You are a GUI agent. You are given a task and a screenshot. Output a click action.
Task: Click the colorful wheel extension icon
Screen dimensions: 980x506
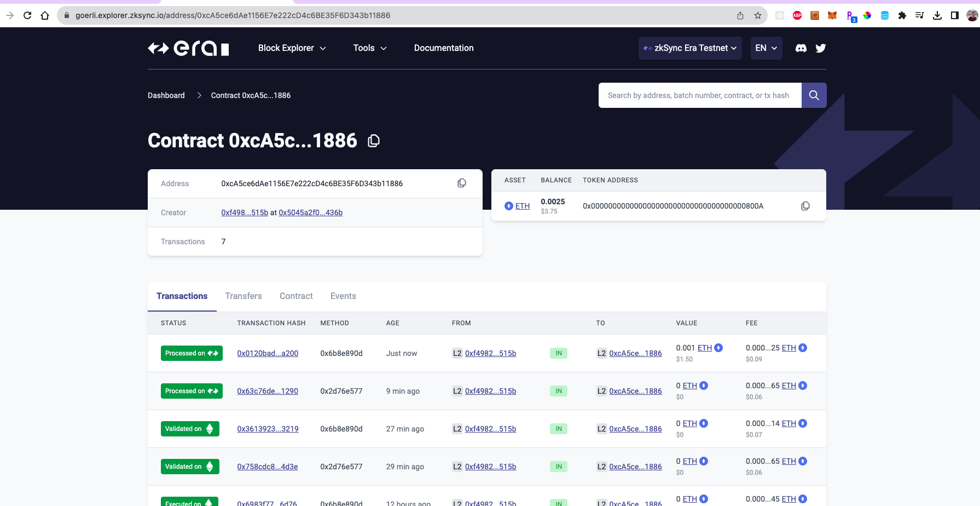point(867,15)
